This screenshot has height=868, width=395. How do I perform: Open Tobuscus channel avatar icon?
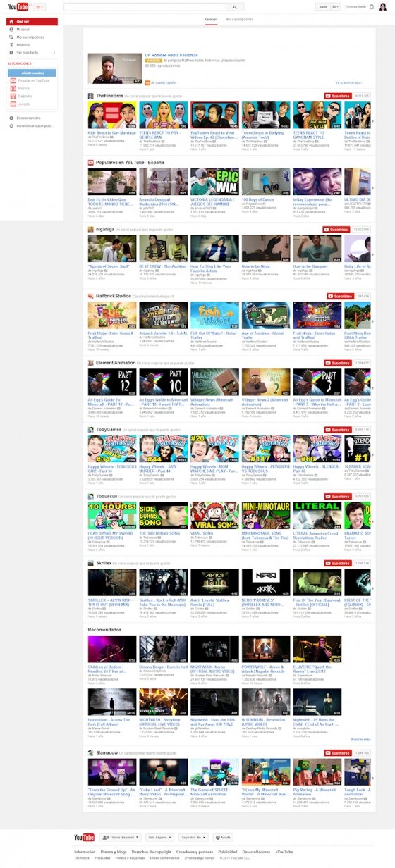click(x=91, y=496)
